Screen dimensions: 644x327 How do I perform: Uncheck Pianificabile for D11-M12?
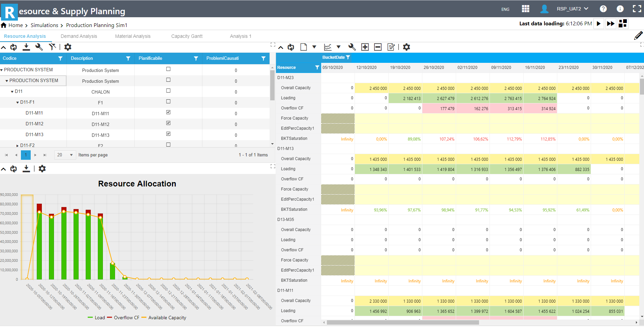pyautogui.click(x=168, y=123)
